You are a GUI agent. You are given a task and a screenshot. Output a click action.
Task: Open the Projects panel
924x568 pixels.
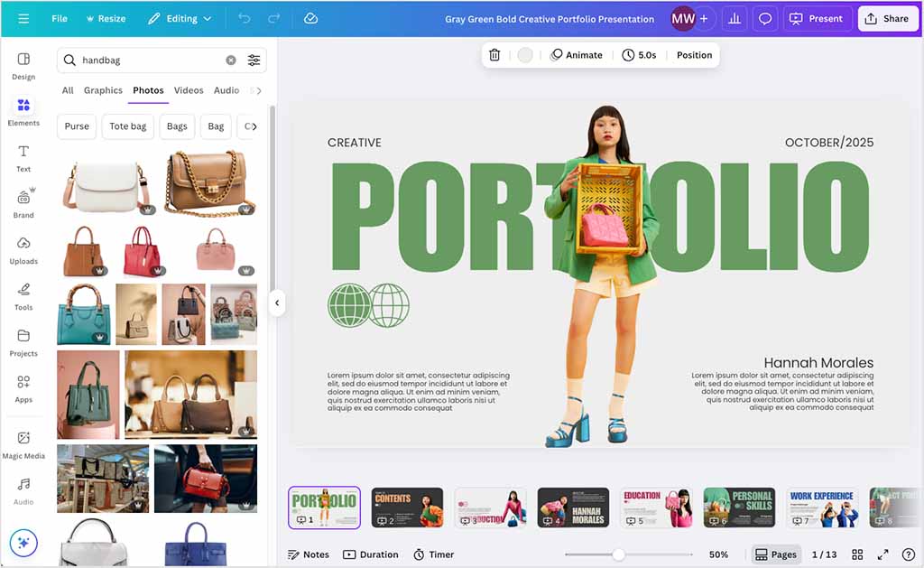(x=23, y=342)
